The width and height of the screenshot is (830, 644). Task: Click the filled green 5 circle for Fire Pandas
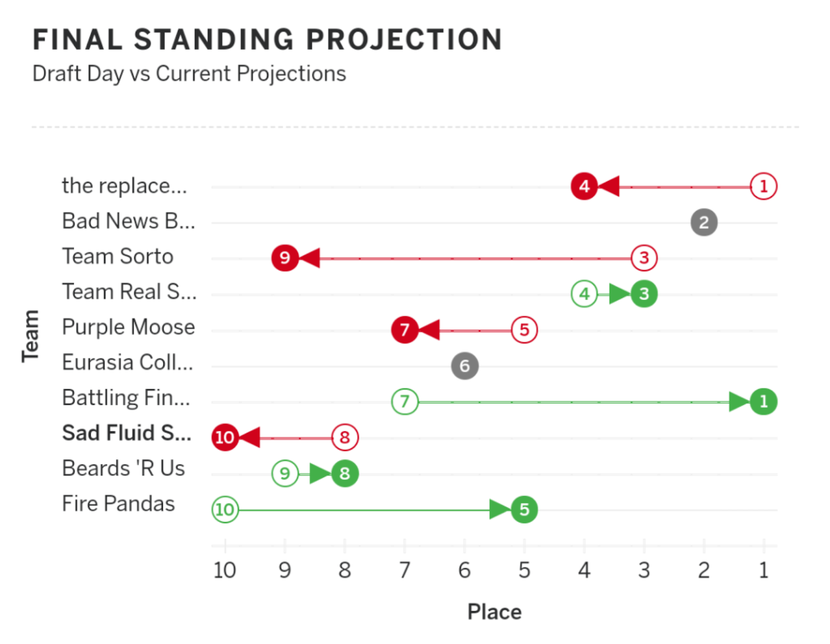(524, 510)
